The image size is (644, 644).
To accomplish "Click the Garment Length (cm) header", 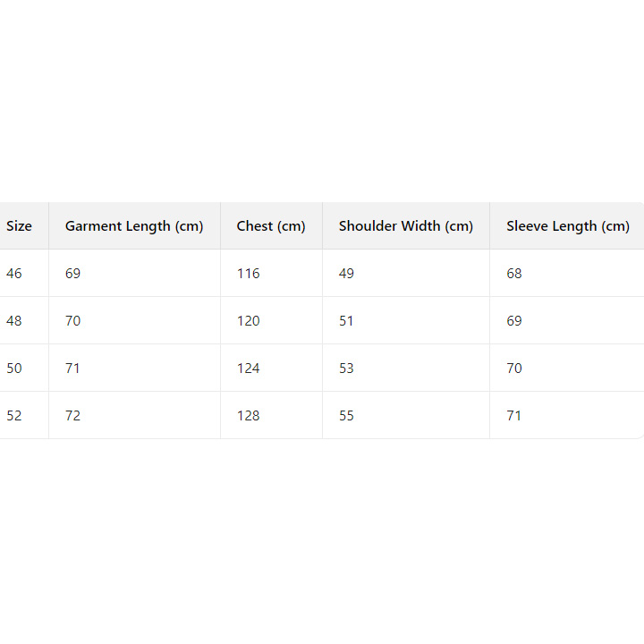I will point(134,226).
